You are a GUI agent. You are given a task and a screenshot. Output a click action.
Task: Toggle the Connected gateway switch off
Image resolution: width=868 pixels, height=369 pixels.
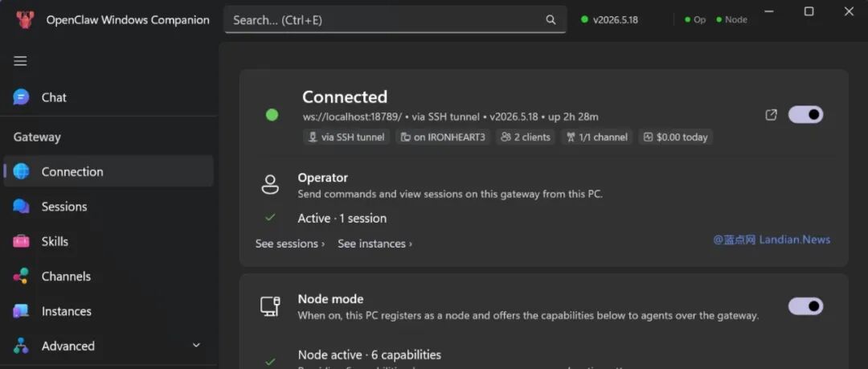805,115
